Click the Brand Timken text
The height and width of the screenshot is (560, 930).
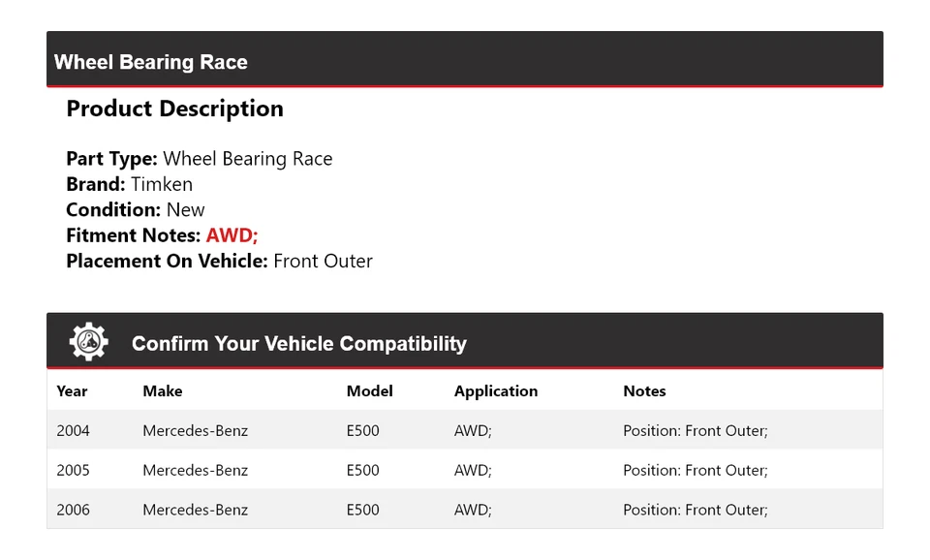tap(129, 184)
